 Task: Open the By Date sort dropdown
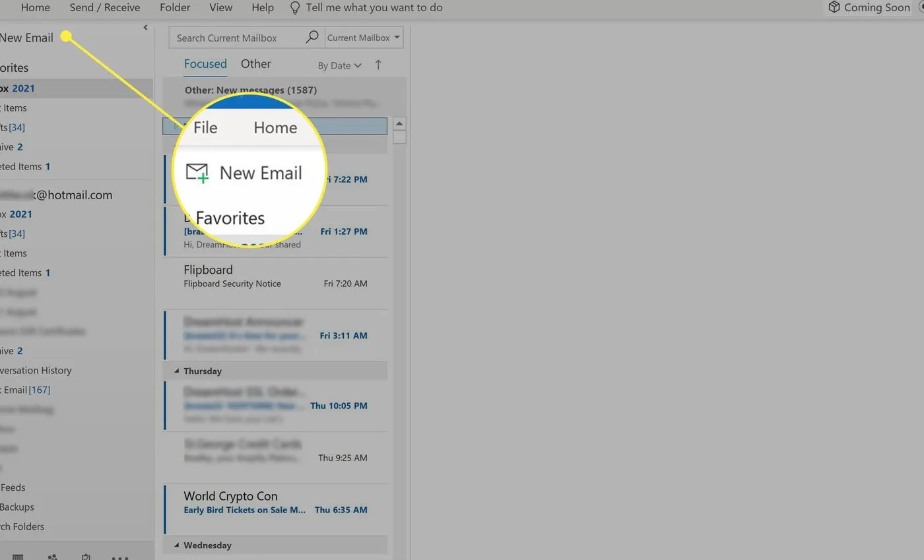coord(339,65)
